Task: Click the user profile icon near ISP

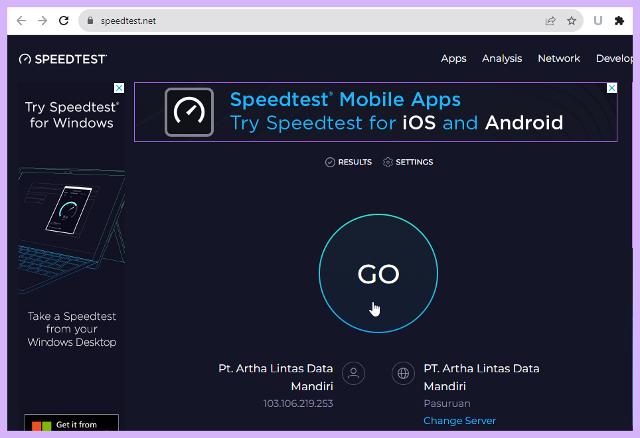Action: coord(353,373)
